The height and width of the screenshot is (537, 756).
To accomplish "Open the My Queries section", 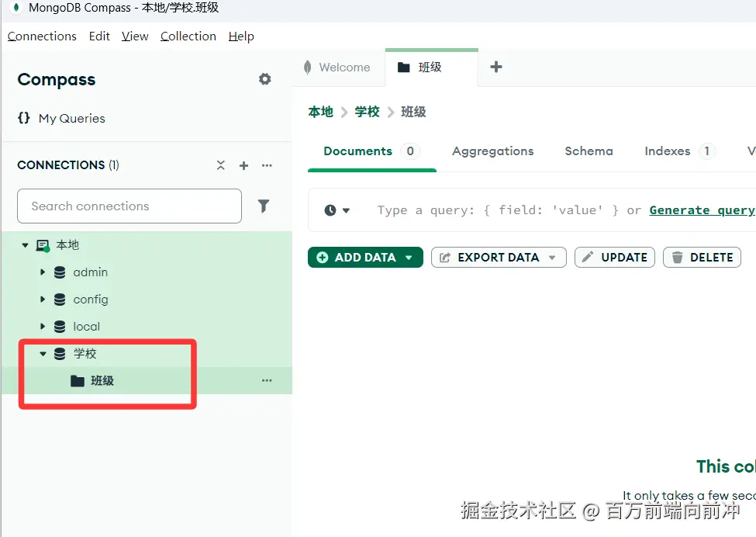I will tap(71, 118).
